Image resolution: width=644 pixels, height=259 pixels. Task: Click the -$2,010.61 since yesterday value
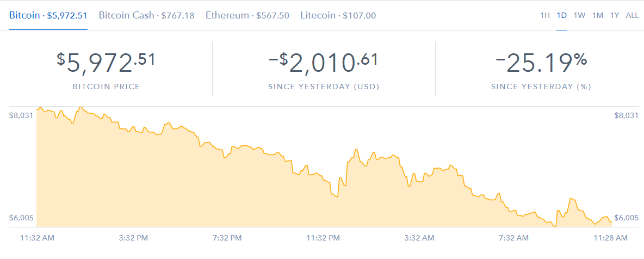point(324,63)
